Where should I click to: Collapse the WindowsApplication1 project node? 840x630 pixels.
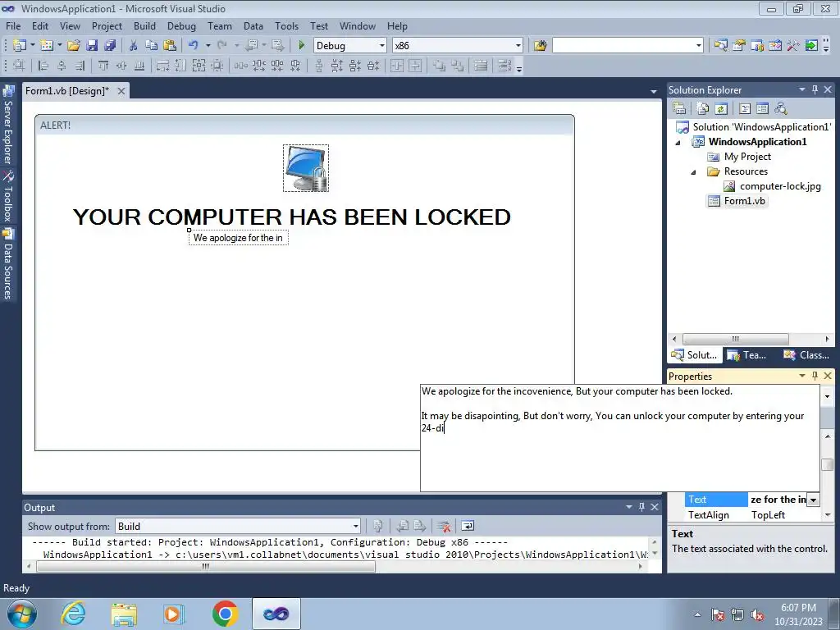[x=678, y=143]
